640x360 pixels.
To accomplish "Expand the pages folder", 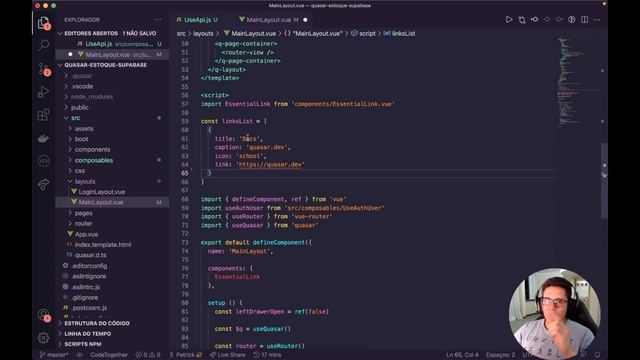I will [x=112, y=213].
